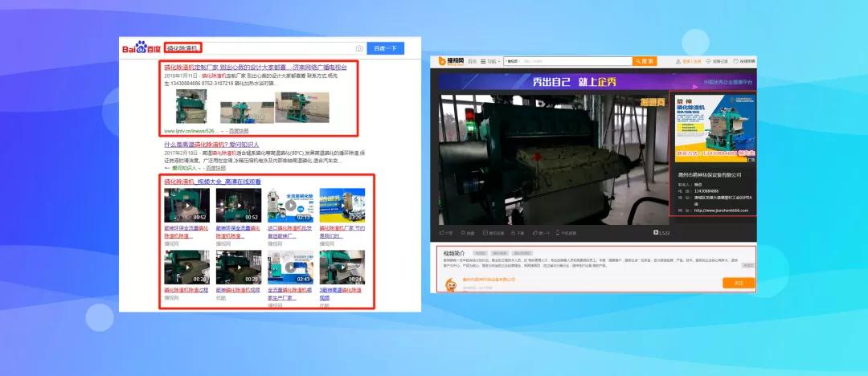Click the orange 搜索 button in 播视网
Image resolution: width=868 pixels, height=376 pixels.
645,61
